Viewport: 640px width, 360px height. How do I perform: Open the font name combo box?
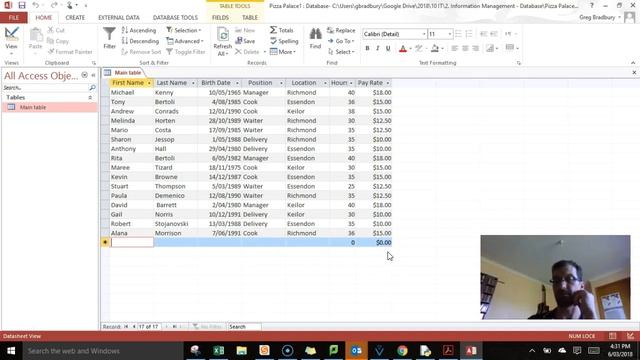(394, 34)
